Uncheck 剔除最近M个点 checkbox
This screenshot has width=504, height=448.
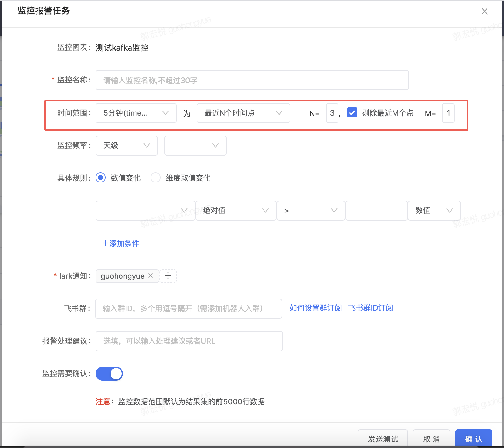(352, 113)
